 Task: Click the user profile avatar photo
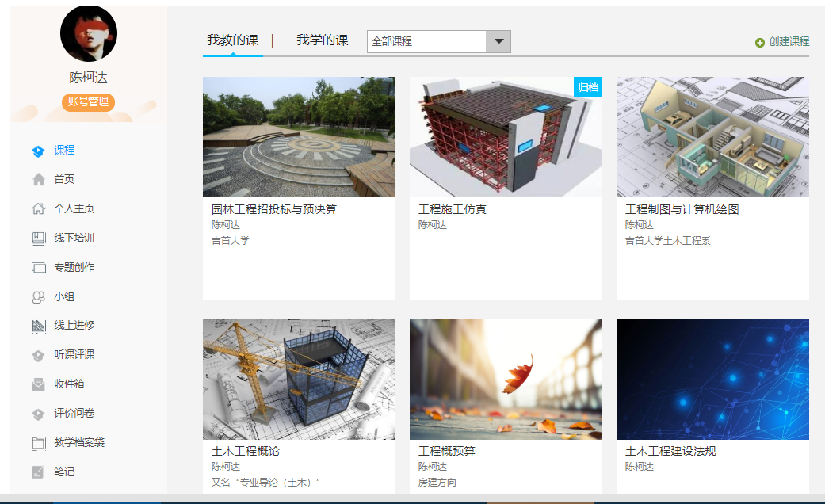(88, 33)
